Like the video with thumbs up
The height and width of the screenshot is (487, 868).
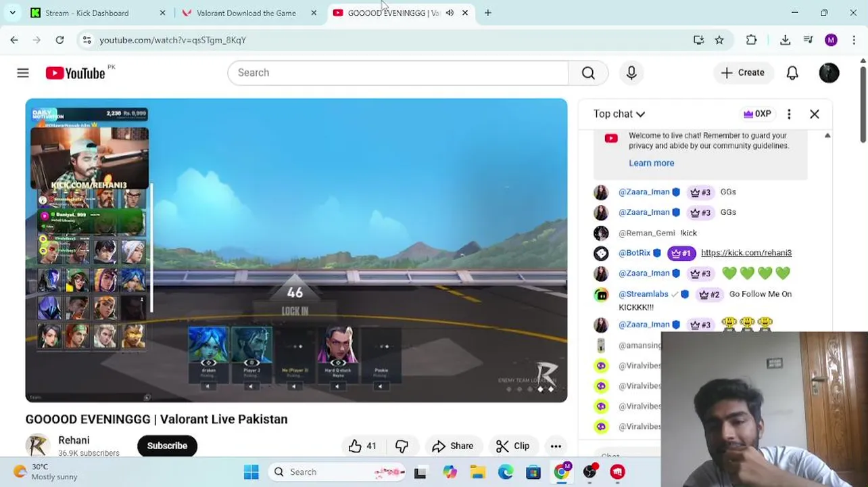point(362,446)
